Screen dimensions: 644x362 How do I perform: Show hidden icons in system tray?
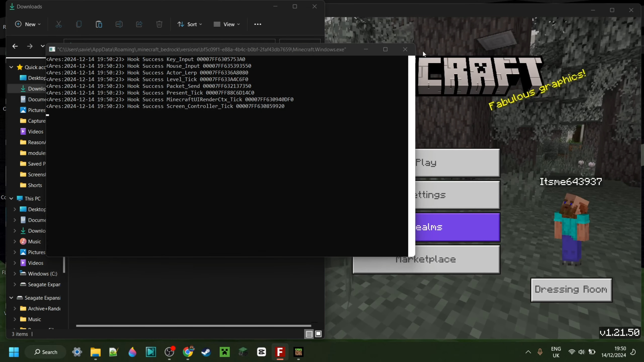point(528,352)
